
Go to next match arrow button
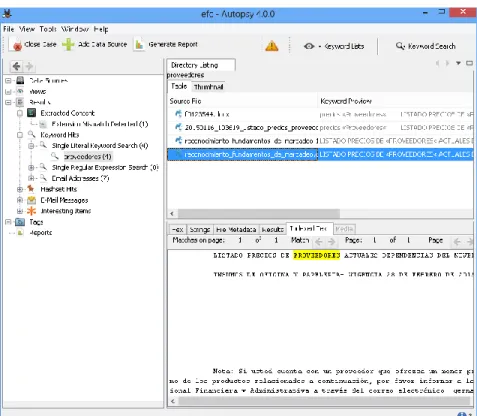tap(331, 241)
